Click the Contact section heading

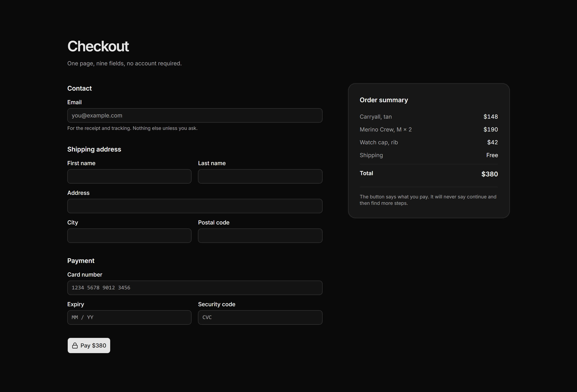coord(80,88)
